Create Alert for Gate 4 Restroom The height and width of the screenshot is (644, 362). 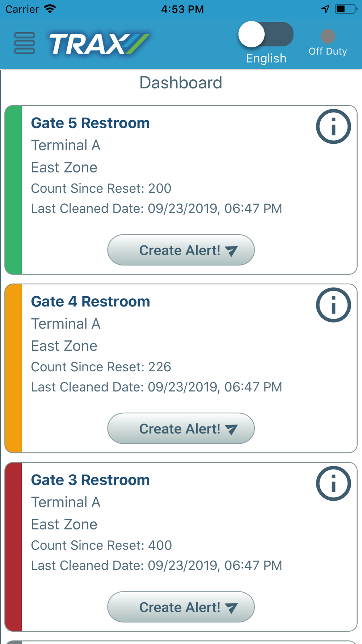coord(181,428)
